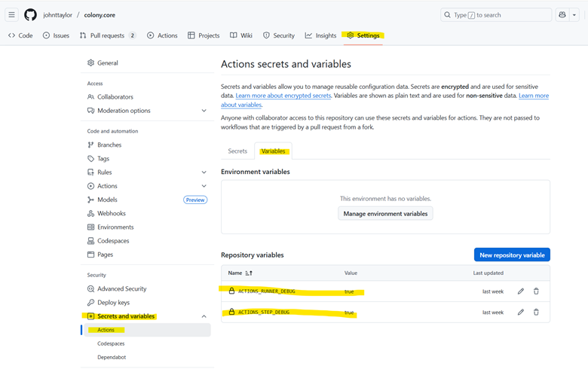The width and height of the screenshot is (588, 369).
Task: Select the Settings tab
Action: (x=363, y=35)
